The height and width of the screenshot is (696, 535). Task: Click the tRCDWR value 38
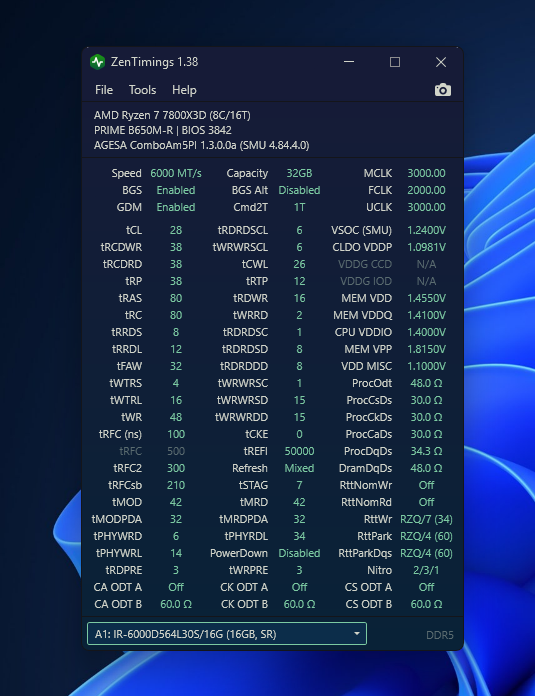pos(176,247)
